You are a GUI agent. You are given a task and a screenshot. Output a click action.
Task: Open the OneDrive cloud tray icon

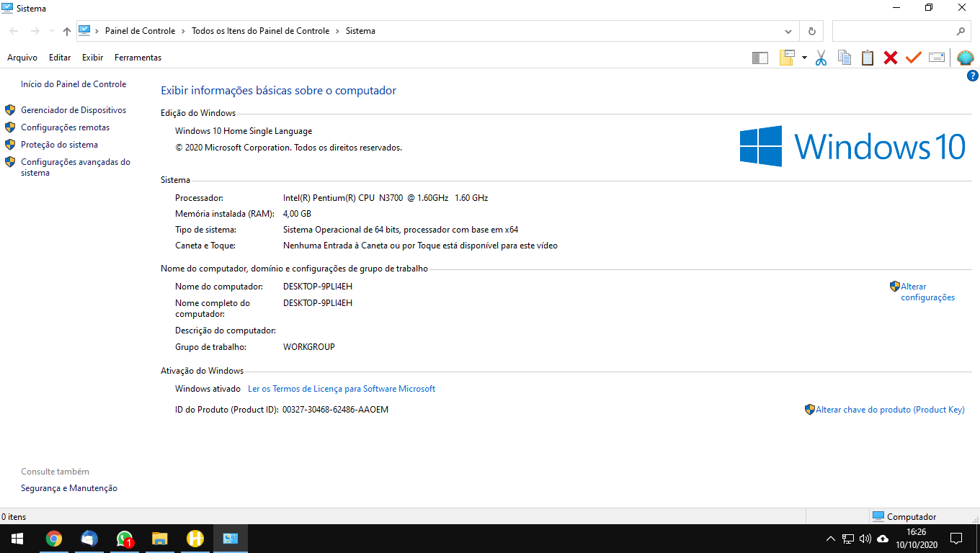tap(883, 539)
